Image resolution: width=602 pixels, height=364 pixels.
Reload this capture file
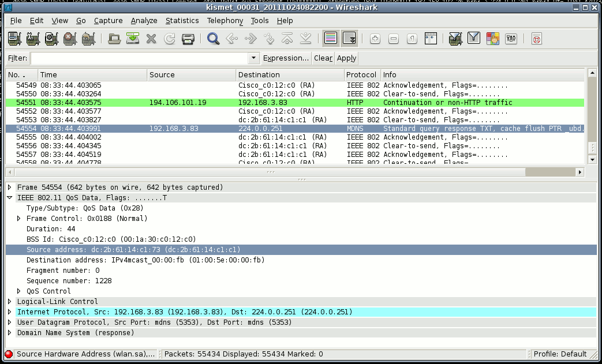(169, 39)
